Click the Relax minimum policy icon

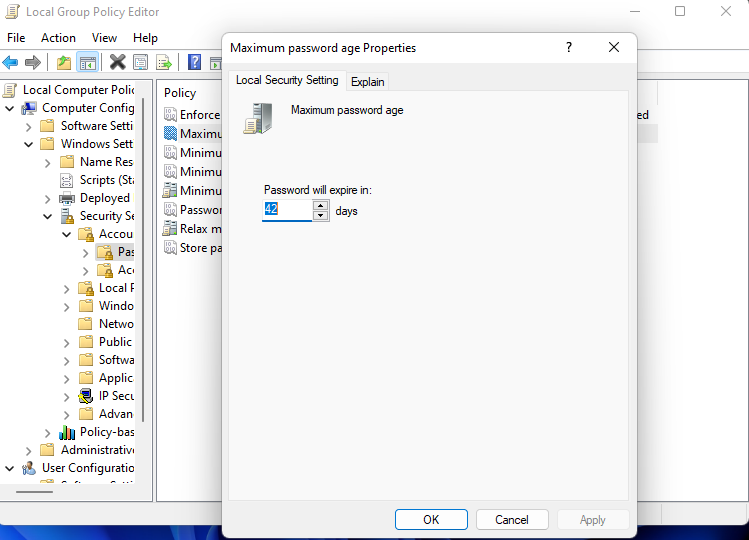[170, 228]
